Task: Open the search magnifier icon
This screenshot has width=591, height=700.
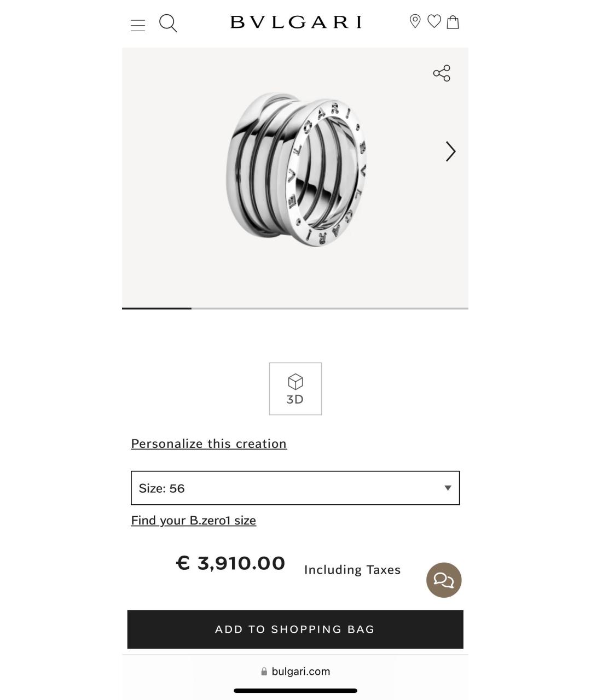Action: 168,23
